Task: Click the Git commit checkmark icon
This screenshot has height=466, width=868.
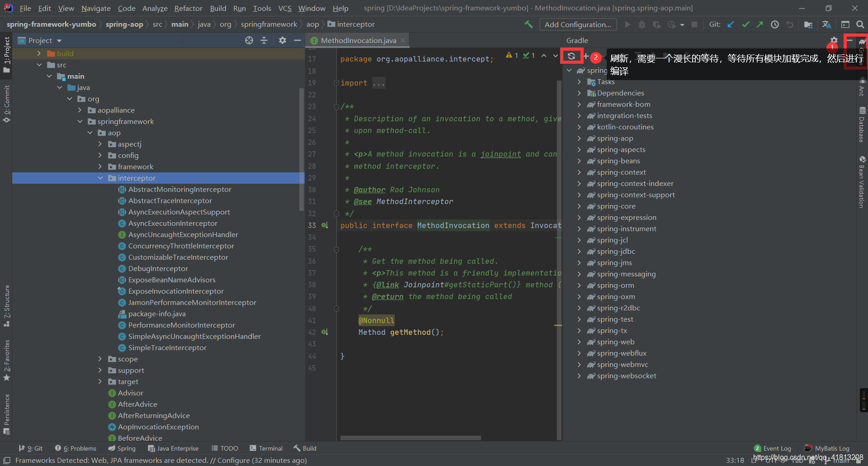Action: (745, 24)
